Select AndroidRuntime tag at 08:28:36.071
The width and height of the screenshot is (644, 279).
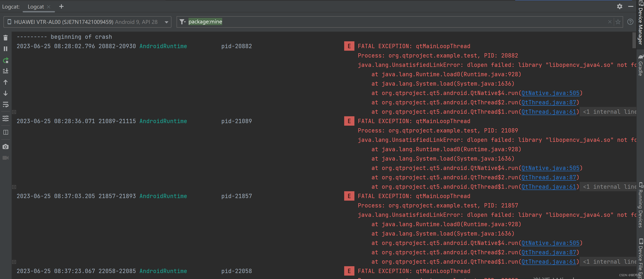(x=163, y=121)
